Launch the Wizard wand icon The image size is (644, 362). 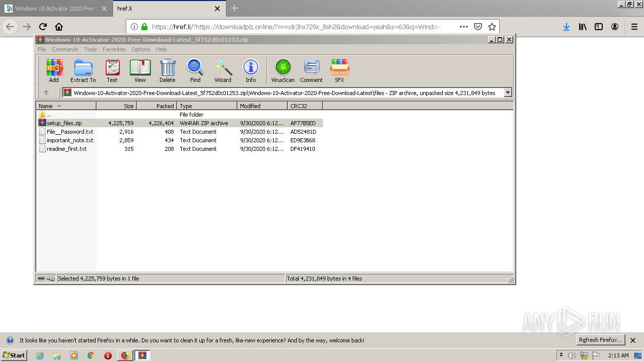(223, 71)
